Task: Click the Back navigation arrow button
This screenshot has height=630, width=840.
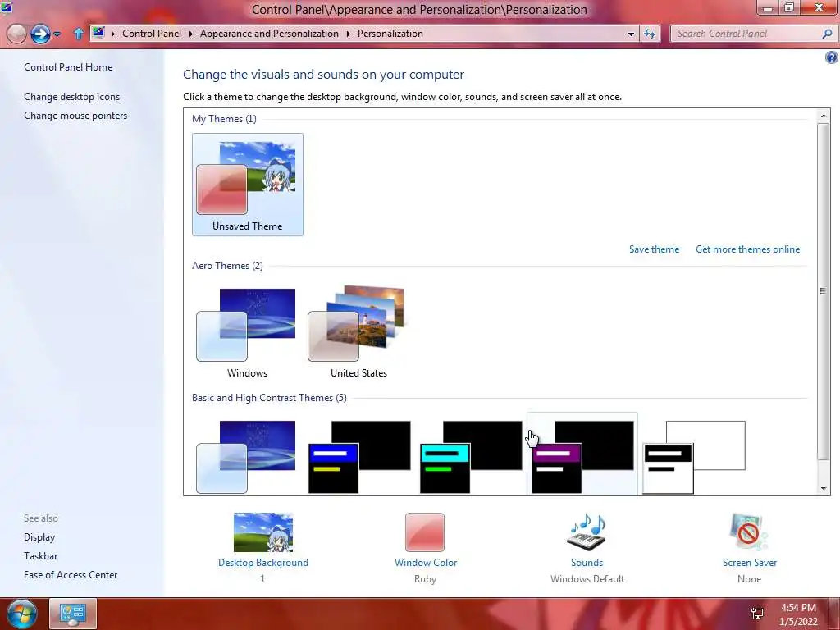Action: point(16,34)
